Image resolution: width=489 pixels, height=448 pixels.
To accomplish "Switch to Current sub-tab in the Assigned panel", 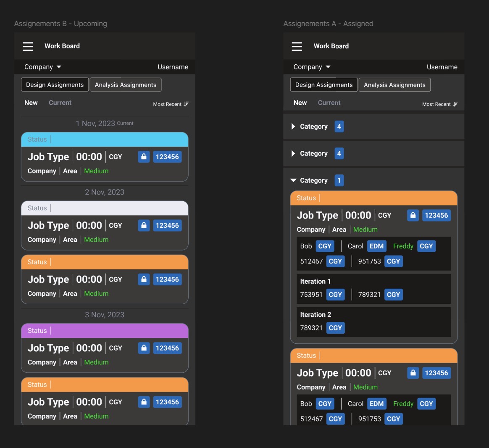I will (329, 103).
